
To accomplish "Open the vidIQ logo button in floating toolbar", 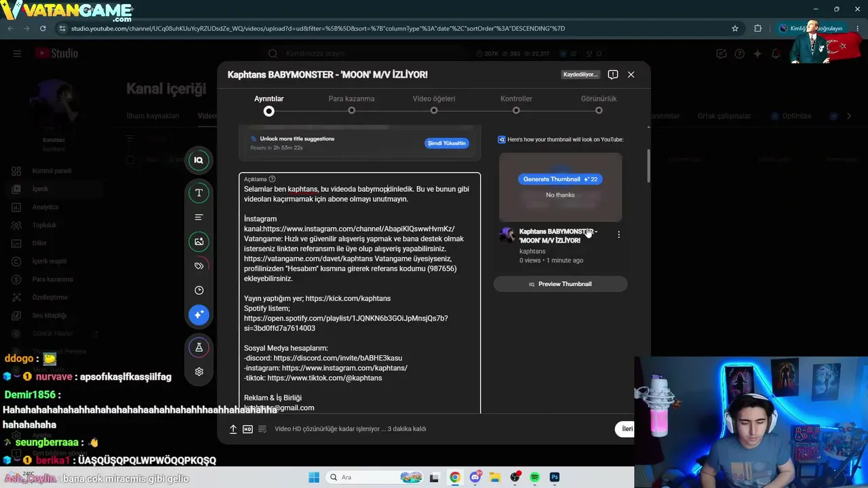I will [199, 160].
